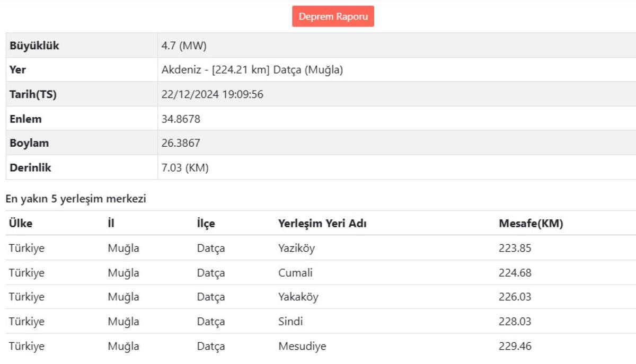Click the Boylam value 26.3867
The width and height of the screenshot is (636, 364).
tap(181, 143)
